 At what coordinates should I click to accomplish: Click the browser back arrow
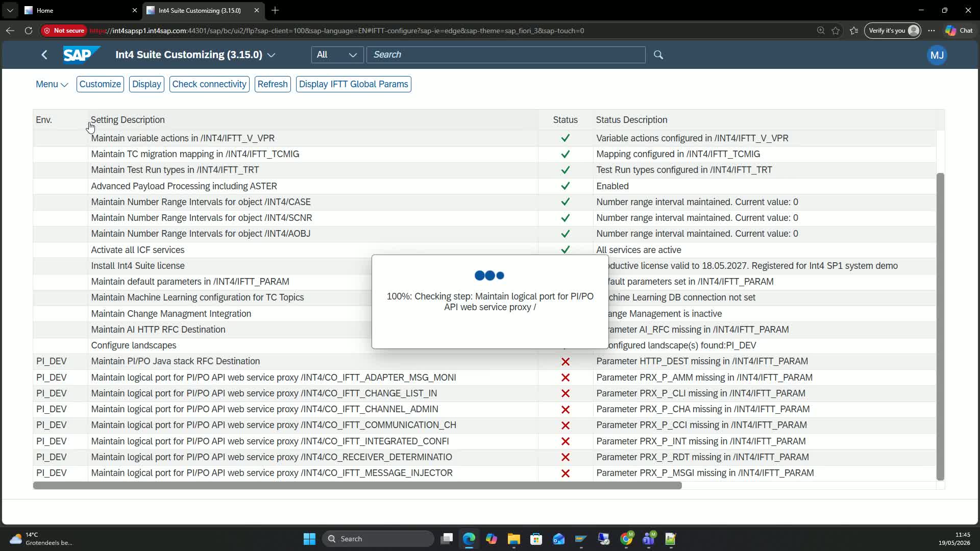tap(10, 31)
